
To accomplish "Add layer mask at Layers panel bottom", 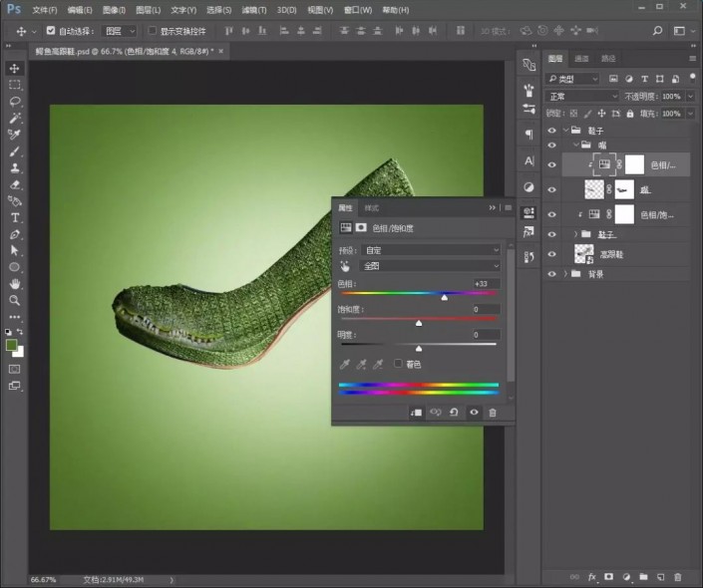I will pos(608,577).
